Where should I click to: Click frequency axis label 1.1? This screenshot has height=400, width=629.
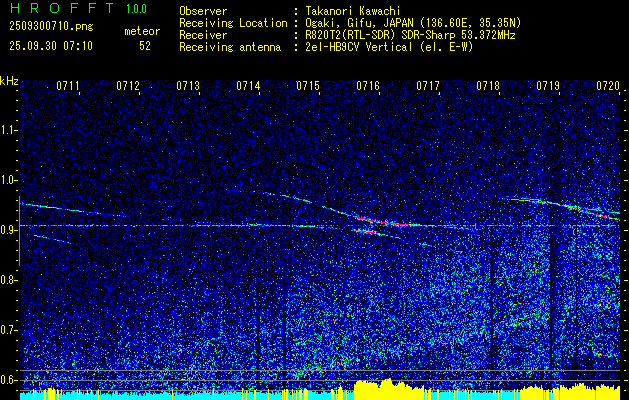pos(9,130)
